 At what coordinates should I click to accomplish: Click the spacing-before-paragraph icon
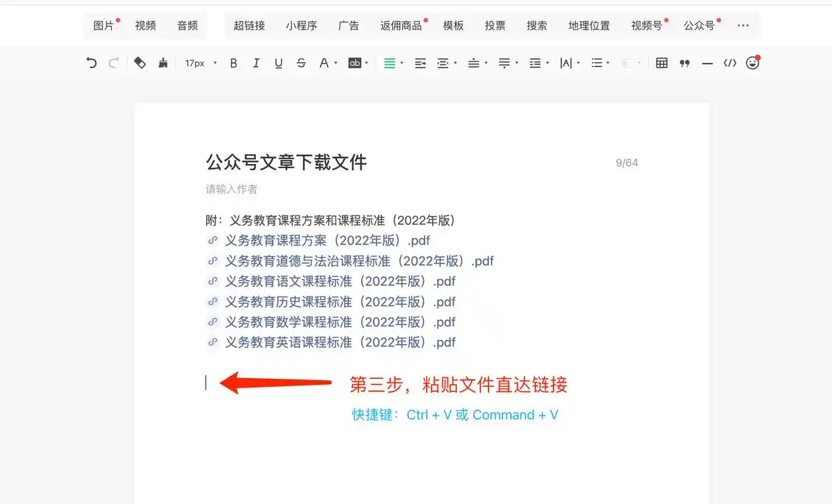(x=474, y=63)
